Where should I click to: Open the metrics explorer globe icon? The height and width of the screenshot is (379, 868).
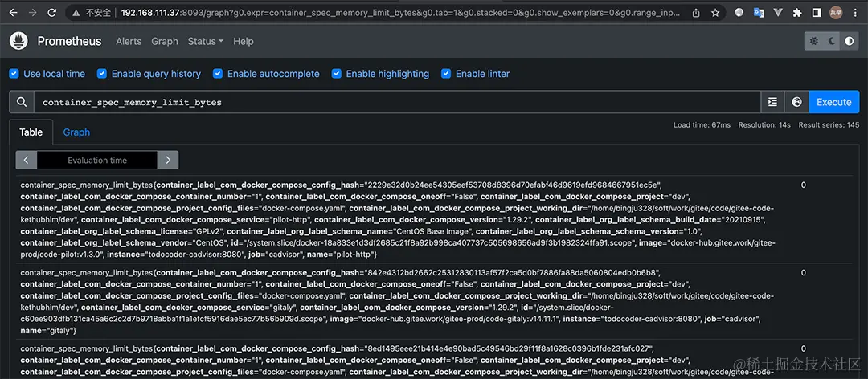(x=796, y=102)
